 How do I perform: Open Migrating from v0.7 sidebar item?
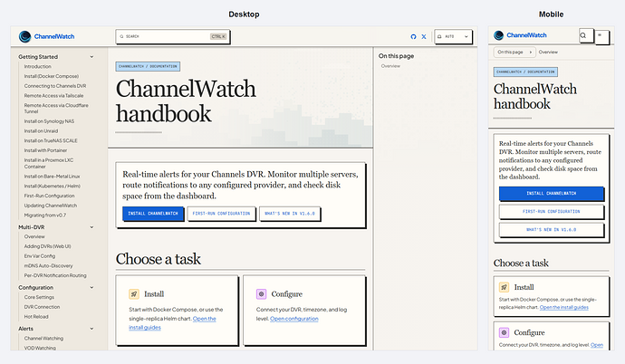pyautogui.click(x=45, y=216)
